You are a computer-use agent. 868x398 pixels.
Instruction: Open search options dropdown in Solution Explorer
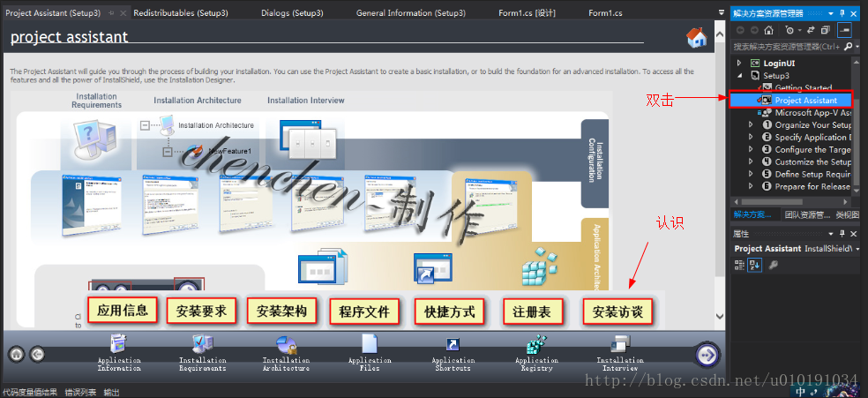857,47
